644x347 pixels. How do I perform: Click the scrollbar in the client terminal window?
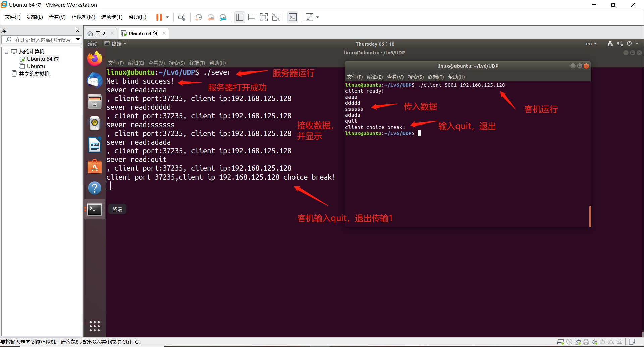590,216
